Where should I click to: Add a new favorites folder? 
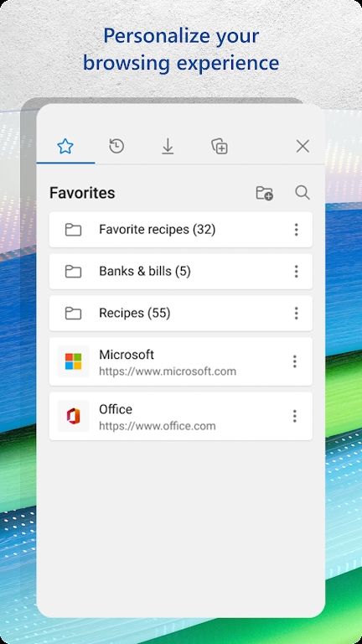click(x=265, y=193)
